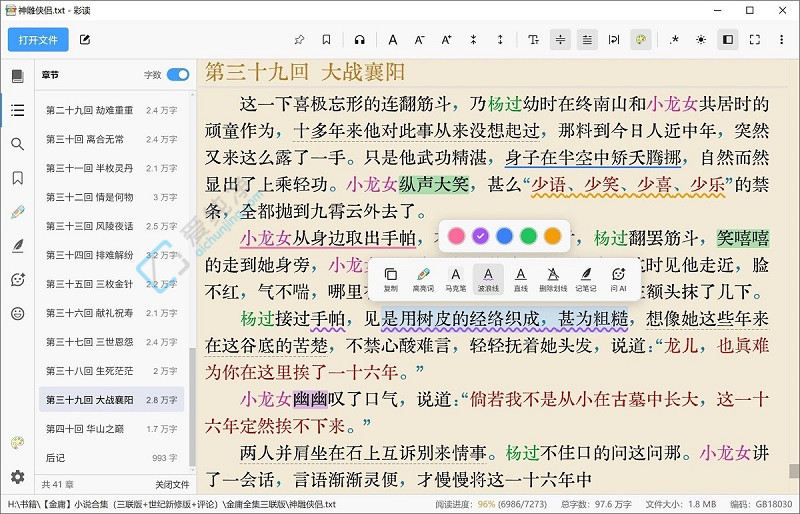The width and height of the screenshot is (800, 514).
Task: Apply 直线 straight underline style
Action: 520,279
